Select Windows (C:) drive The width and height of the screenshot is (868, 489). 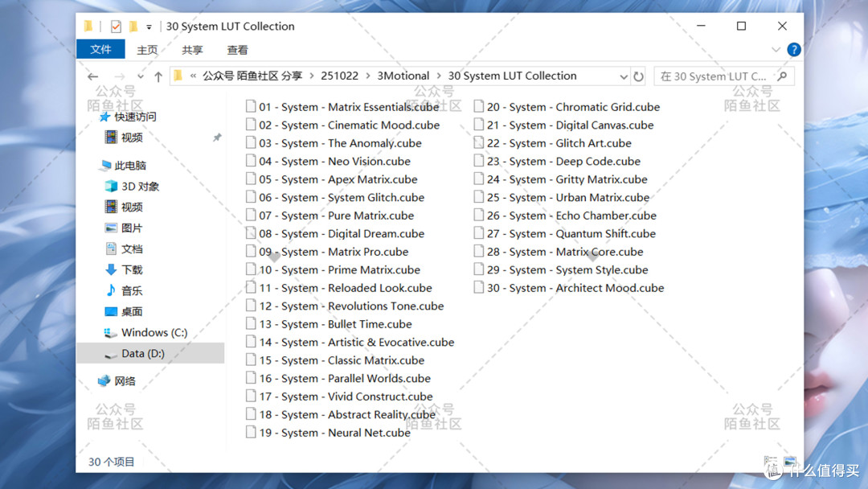pyautogui.click(x=154, y=332)
